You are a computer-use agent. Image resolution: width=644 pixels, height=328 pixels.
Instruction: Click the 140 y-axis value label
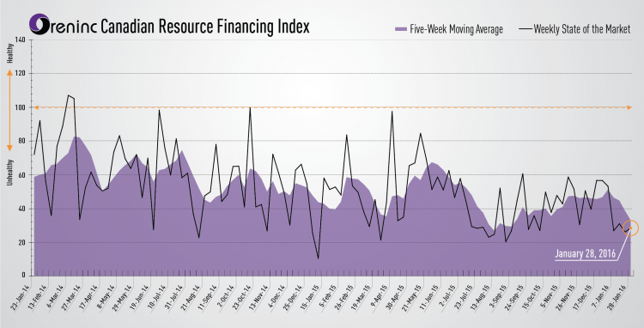point(20,39)
